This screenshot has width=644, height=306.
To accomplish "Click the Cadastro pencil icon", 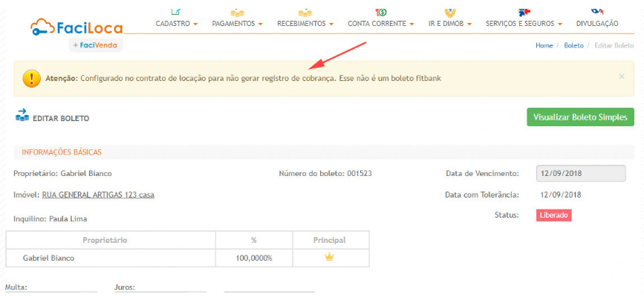I will point(175,12).
